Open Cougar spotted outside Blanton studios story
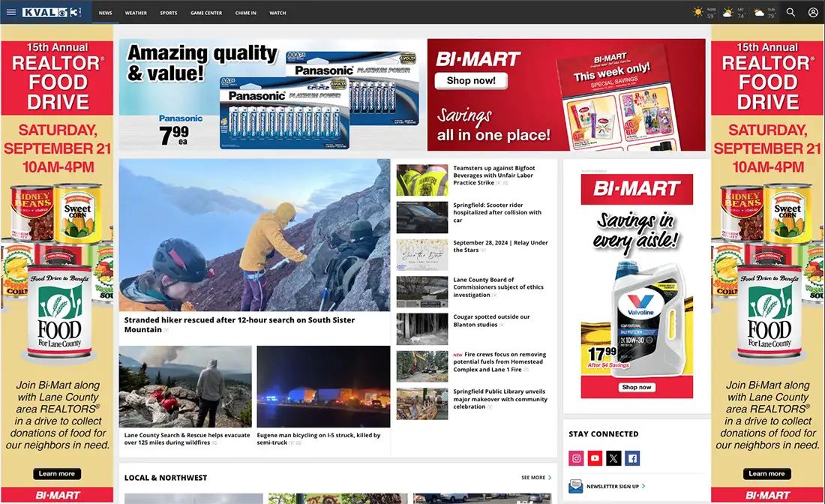 [x=491, y=321]
